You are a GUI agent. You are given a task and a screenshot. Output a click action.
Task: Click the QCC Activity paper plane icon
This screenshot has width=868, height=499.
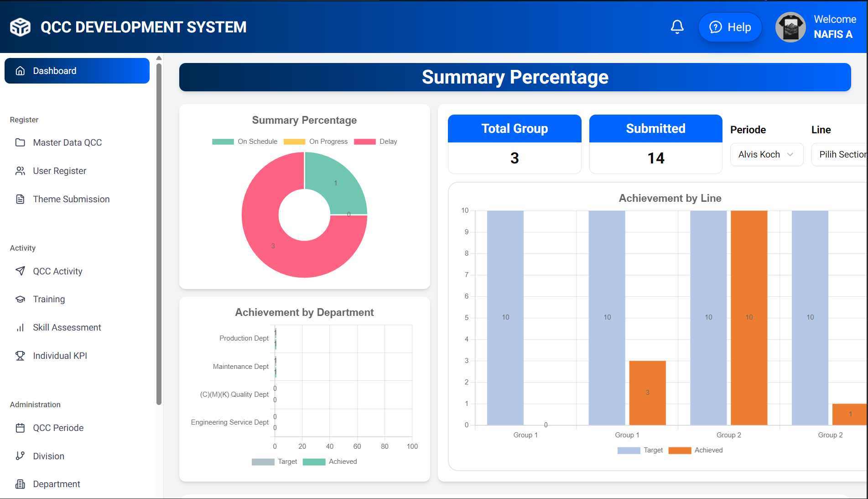tap(20, 271)
